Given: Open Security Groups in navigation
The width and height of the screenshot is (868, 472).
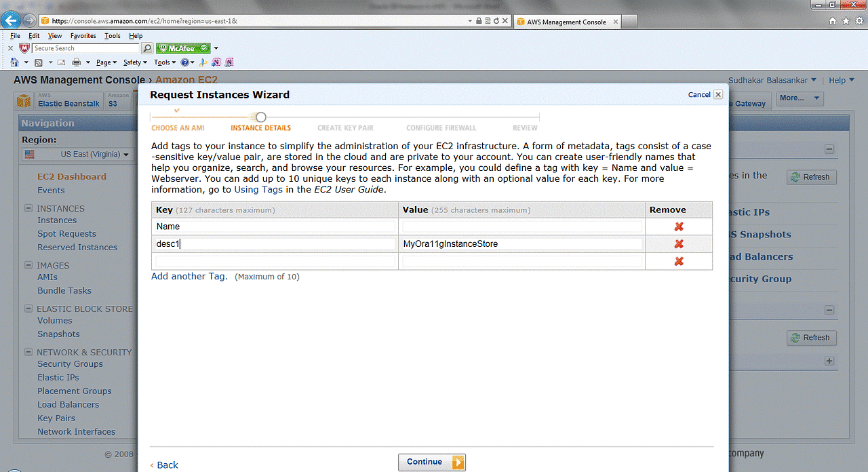Looking at the screenshot, I should pos(70,363).
